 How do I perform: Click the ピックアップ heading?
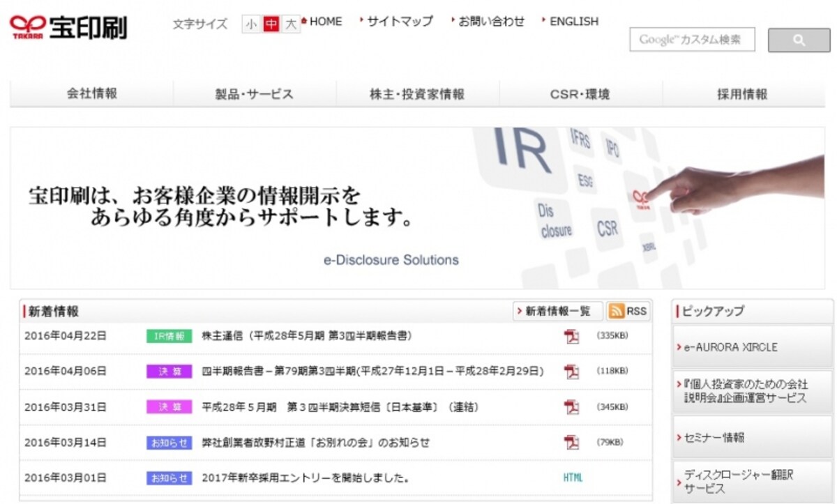pos(713,311)
